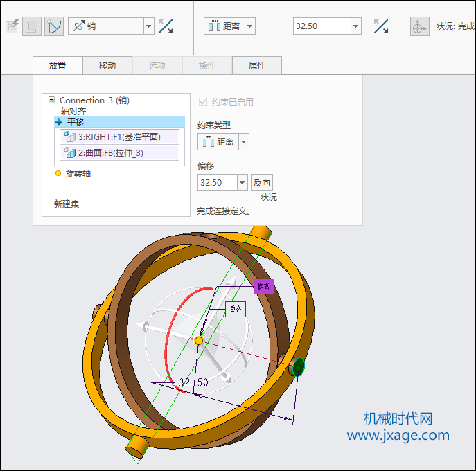476x471 pixels.
Task: Click the toolbar distance constraint button
Action: [x=224, y=26]
